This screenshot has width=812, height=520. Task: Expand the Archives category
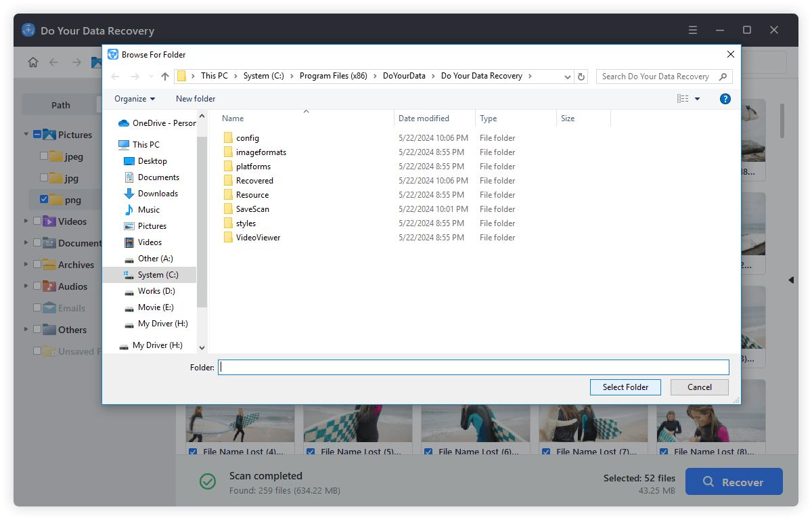click(26, 264)
